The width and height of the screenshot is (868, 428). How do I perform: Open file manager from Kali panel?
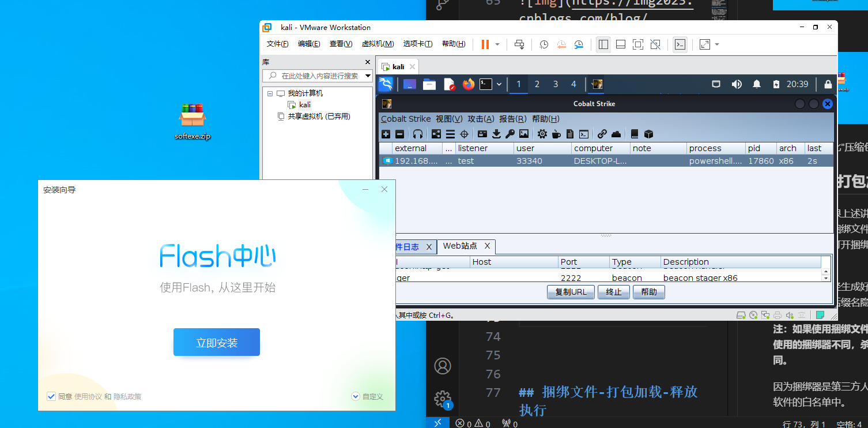pyautogui.click(x=429, y=84)
